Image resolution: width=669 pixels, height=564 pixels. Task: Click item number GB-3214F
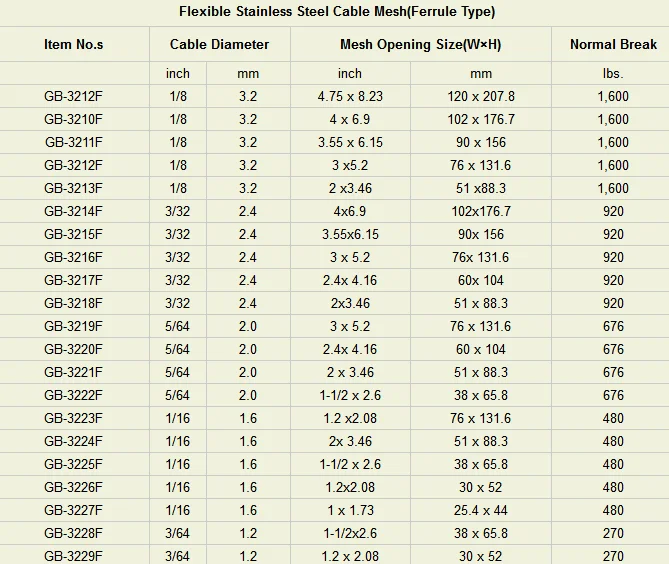pos(73,211)
